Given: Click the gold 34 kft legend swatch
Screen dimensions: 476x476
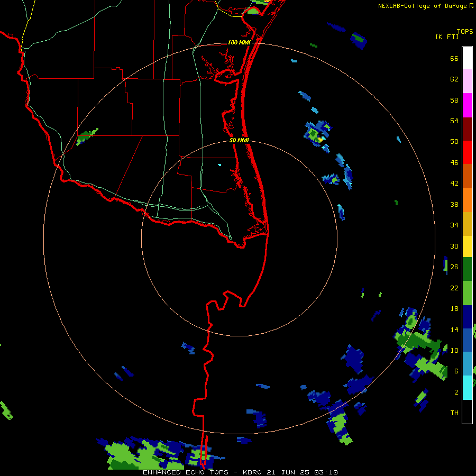Looking at the screenshot, I should pyautogui.click(x=467, y=224).
